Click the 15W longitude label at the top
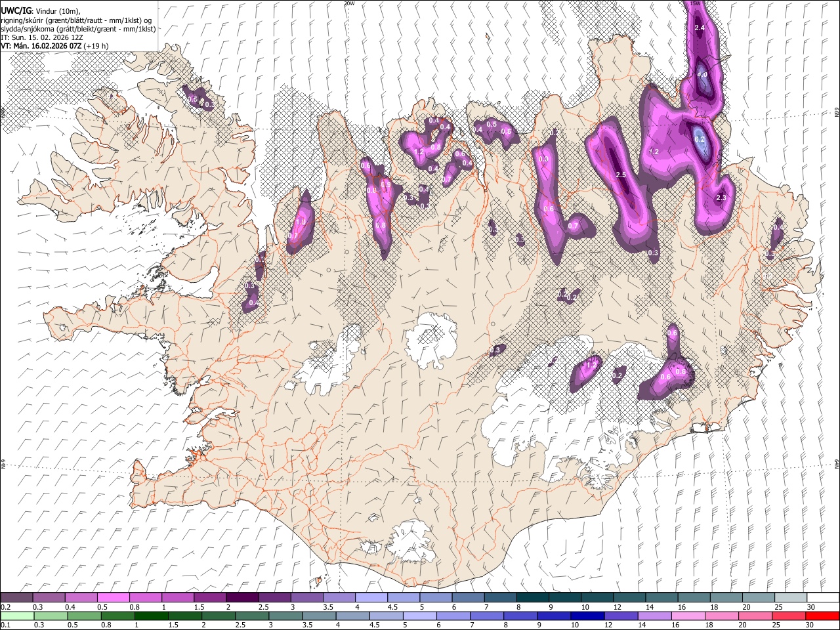 tap(695, 3)
